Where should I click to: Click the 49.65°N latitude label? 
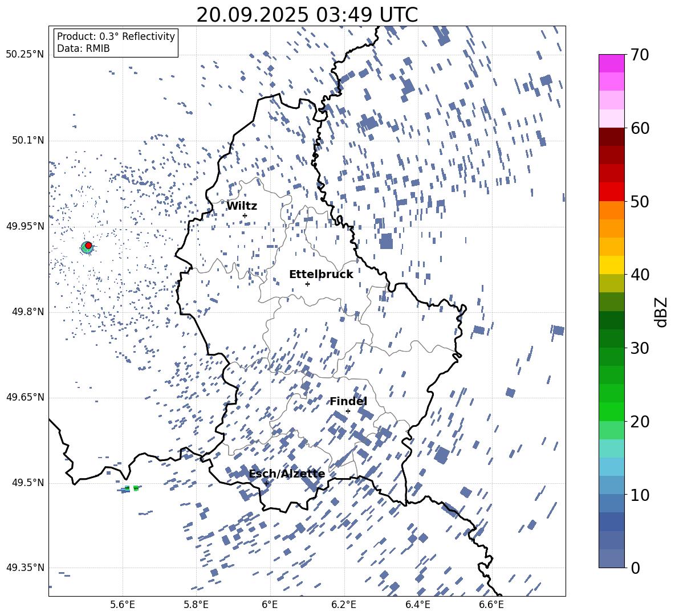pyautogui.click(x=25, y=397)
